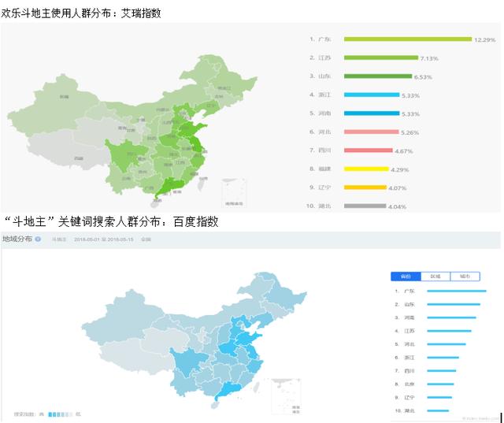504x423 pixels.
Task: Click the 5.26% value for 河北
Action: 409,132
